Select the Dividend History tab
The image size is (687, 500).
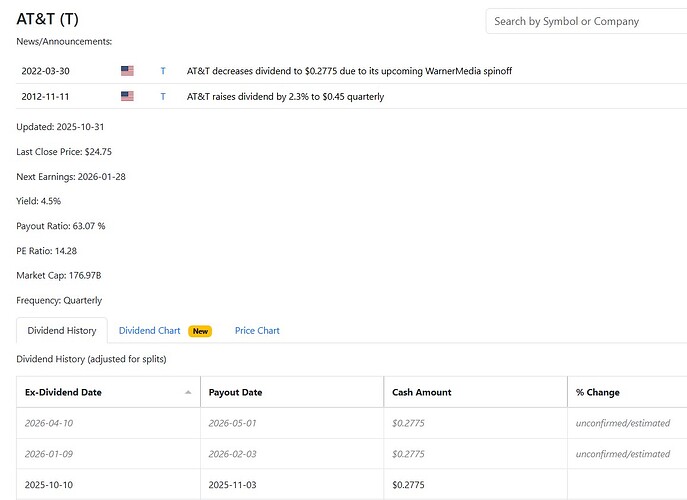tap(61, 330)
